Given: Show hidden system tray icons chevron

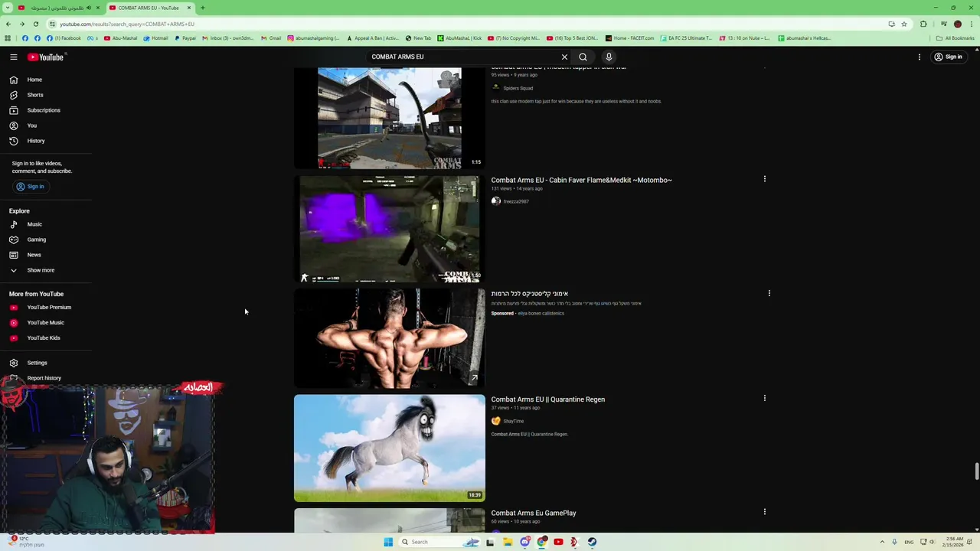Looking at the screenshot, I should click(x=881, y=542).
